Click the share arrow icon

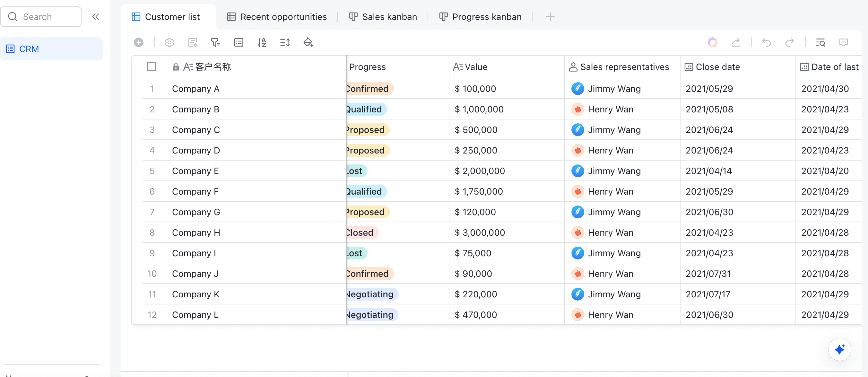(x=736, y=42)
